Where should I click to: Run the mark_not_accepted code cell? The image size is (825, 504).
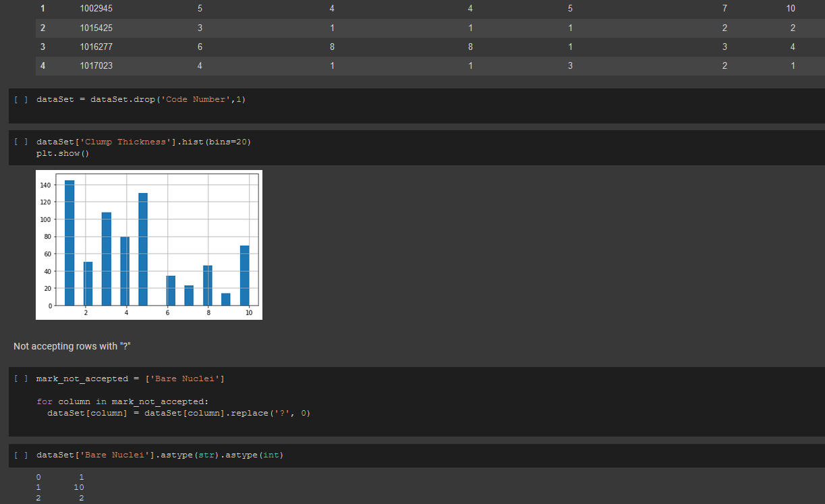tap(21, 379)
